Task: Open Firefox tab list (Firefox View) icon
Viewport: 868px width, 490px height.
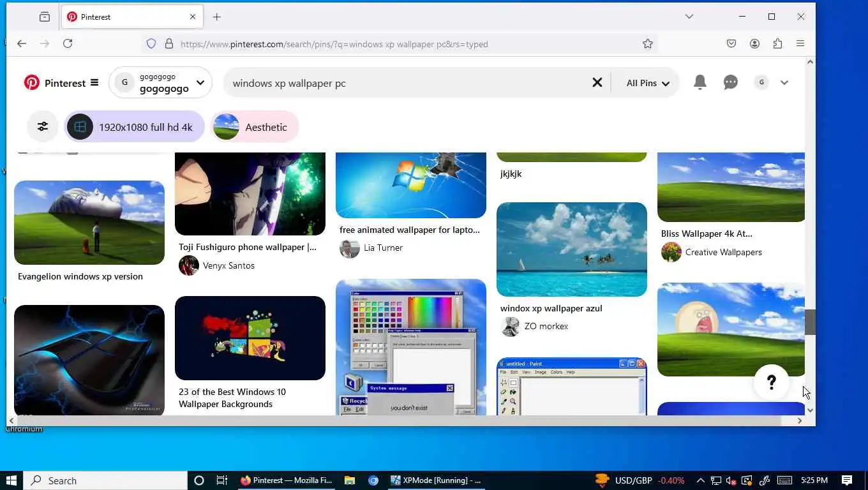Action: tap(45, 17)
